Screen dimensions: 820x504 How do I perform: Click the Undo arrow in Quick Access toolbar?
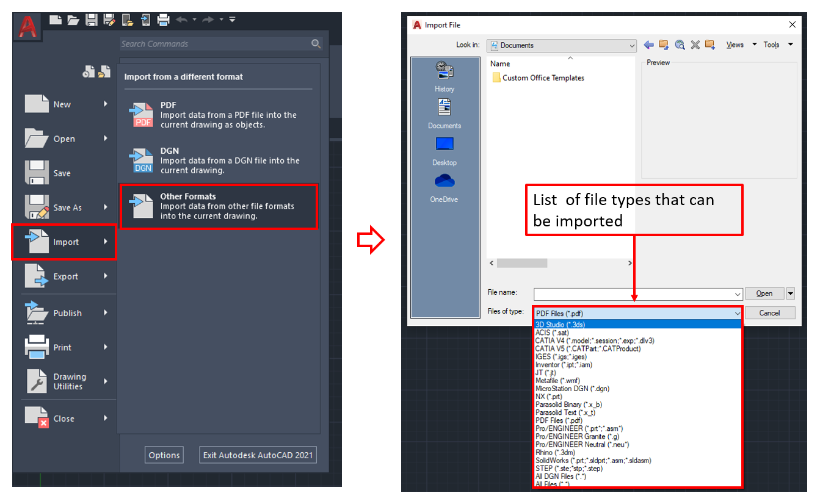182,20
